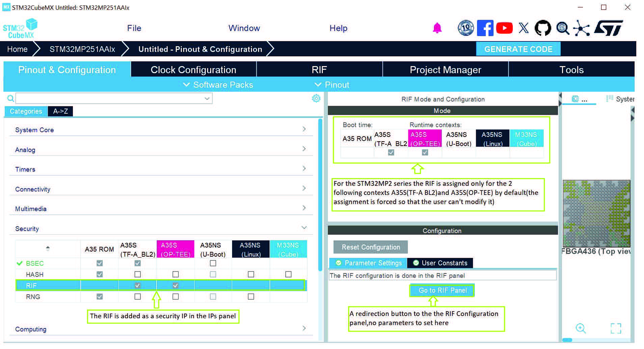Screen dimensions: 644x349
Task: Open the File menu
Action: [x=134, y=28]
